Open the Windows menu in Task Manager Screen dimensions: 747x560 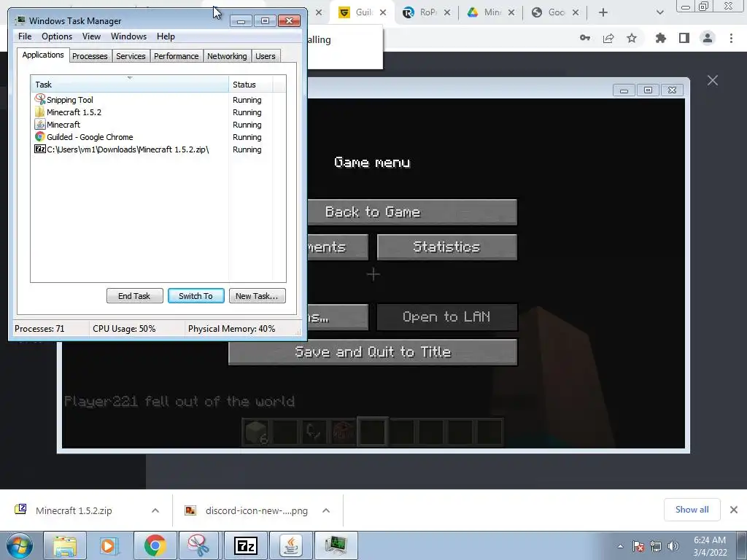(x=128, y=36)
